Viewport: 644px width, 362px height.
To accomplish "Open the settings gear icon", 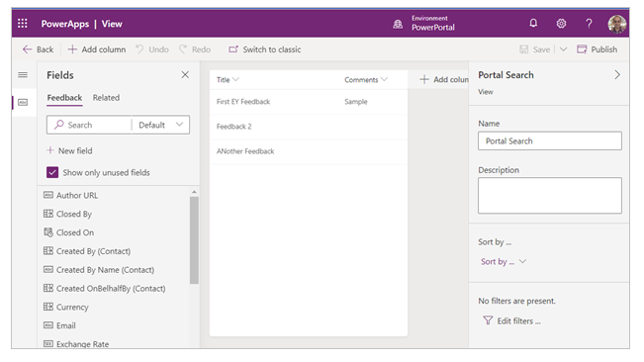I will point(561,24).
